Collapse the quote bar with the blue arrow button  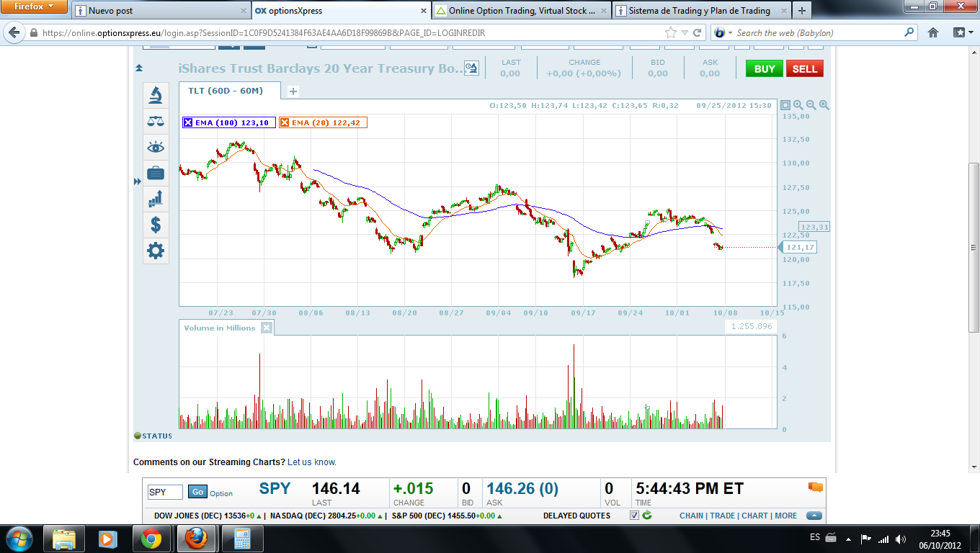click(x=814, y=516)
